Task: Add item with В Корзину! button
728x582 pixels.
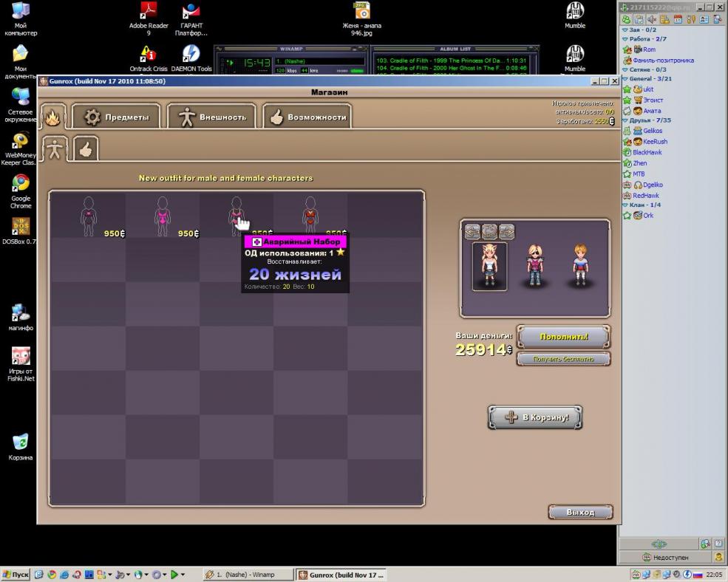Action: (535, 417)
